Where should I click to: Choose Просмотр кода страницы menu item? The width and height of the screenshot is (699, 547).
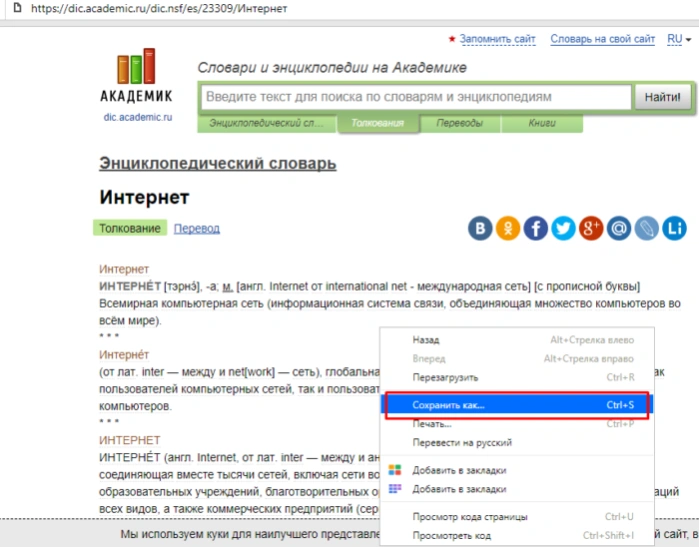[x=517, y=517]
